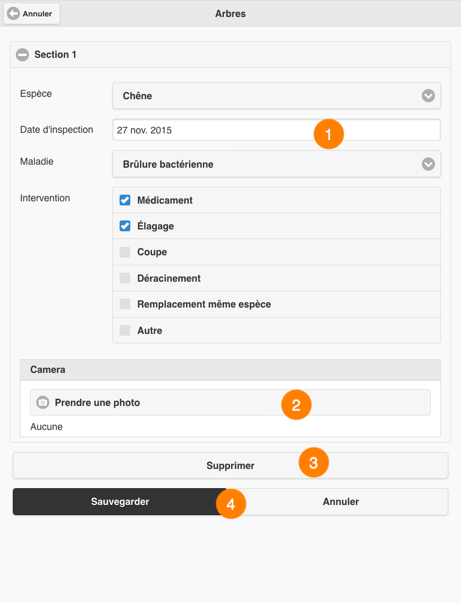Click the orange callout marker numbered 1
461x603 pixels.
(x=328, y=134)
